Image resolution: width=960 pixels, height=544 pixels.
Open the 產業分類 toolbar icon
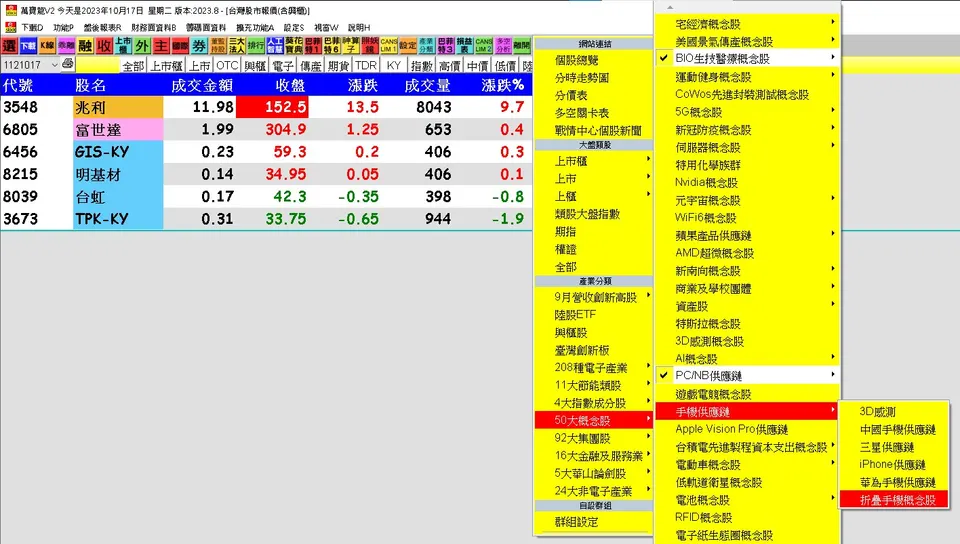[427, 46]
